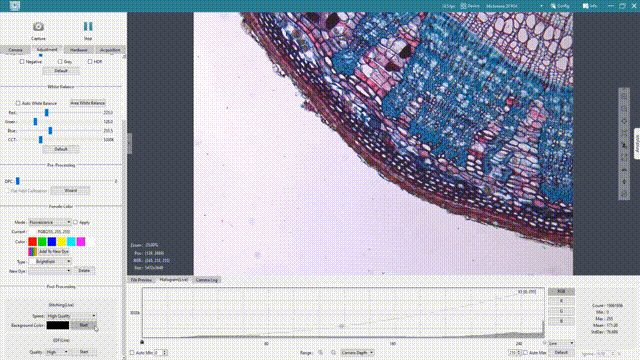Viewport: 640px width, 360px height.
Task: Click Add To New Dye button
Action: [x=53, y=252]
